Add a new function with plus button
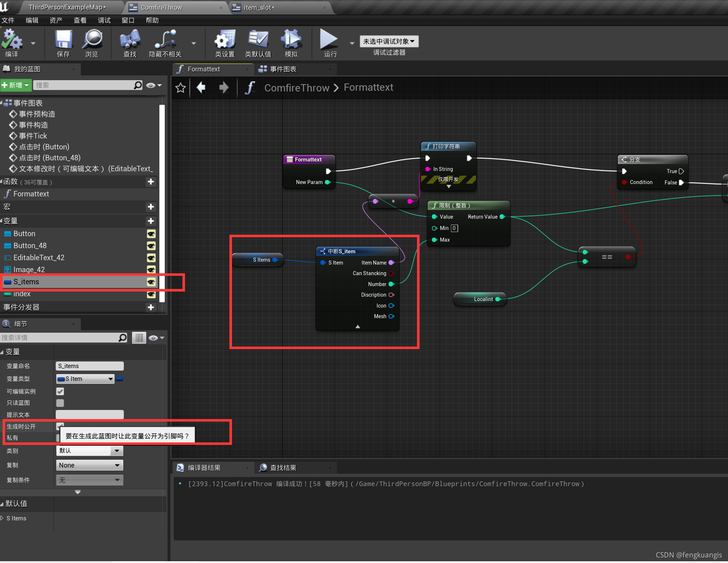Viewport: 728px width, 563px height. pos(151,182)
